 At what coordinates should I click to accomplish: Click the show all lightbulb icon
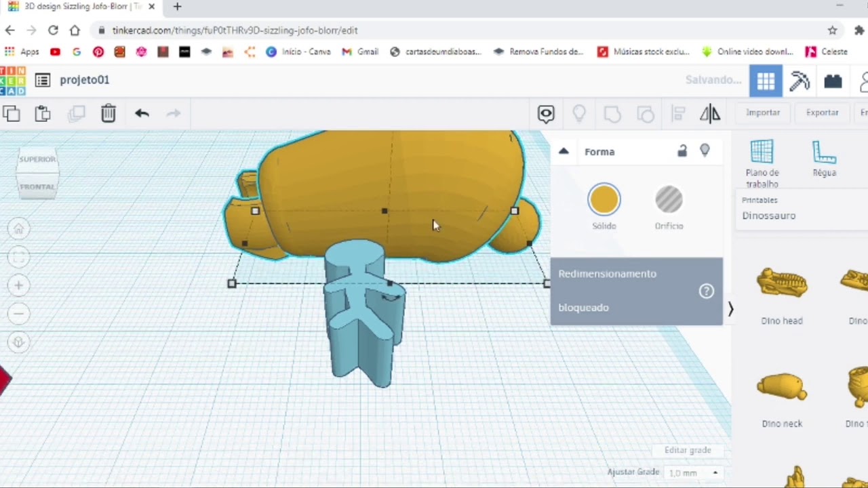point(579,114)
